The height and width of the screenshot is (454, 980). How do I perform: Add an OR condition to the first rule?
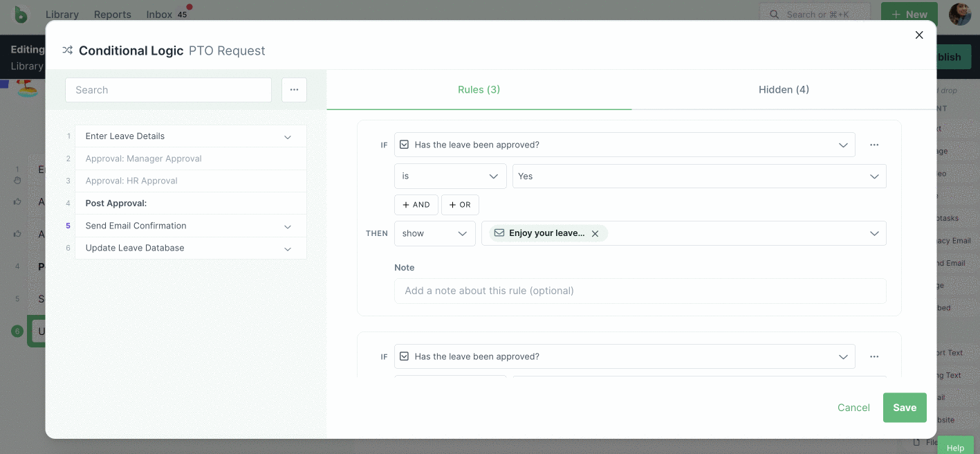459,204
